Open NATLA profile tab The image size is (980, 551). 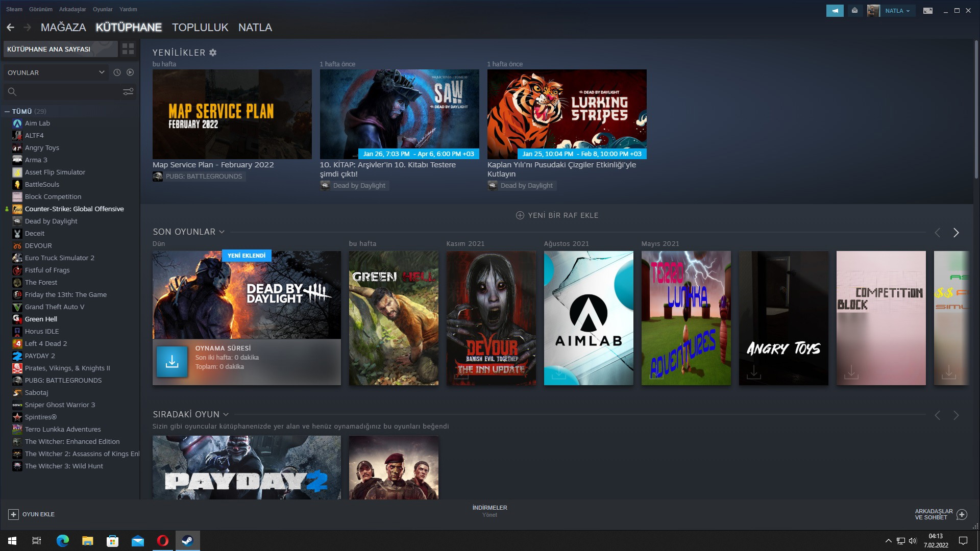tap(255, 28)
